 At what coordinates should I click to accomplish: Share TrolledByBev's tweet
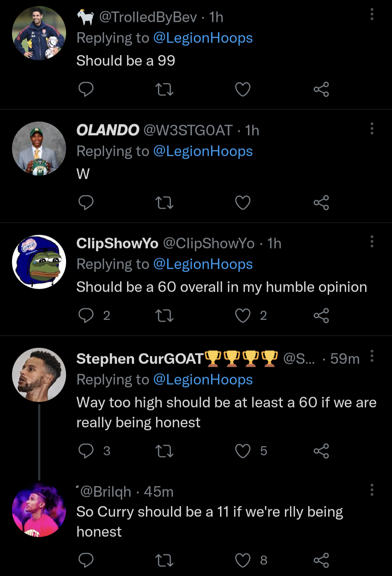(321, 89)
